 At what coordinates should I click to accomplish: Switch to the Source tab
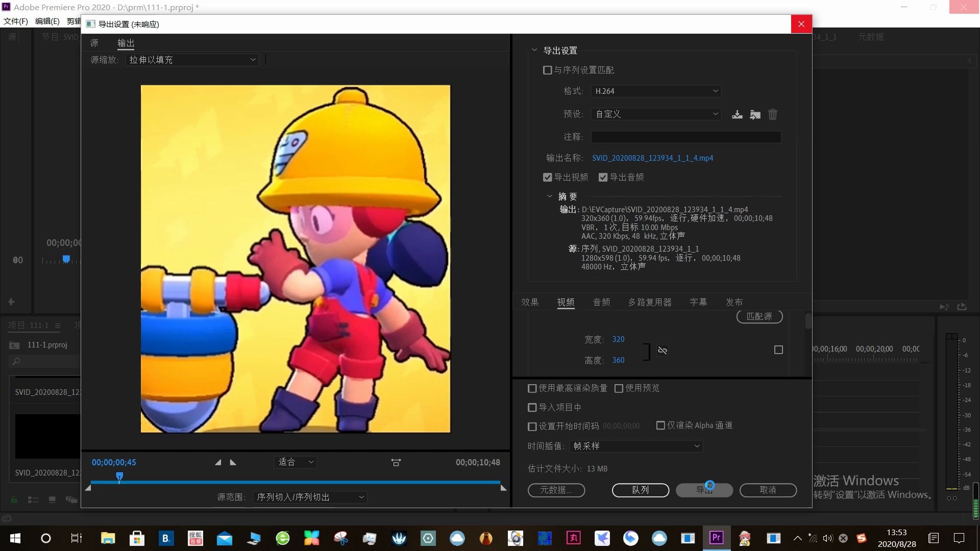tap(94, 43)
